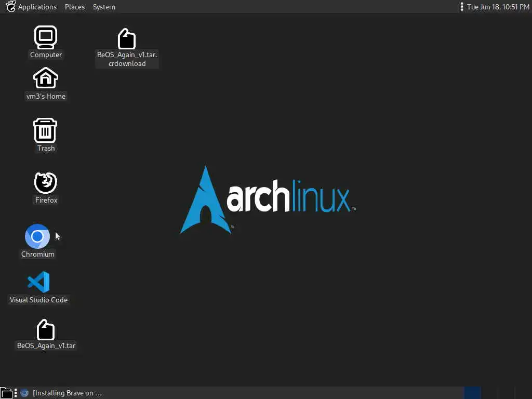Click the clock showing Tue Jun 18
The image size is (532, 399).
(x=498, y=7)
